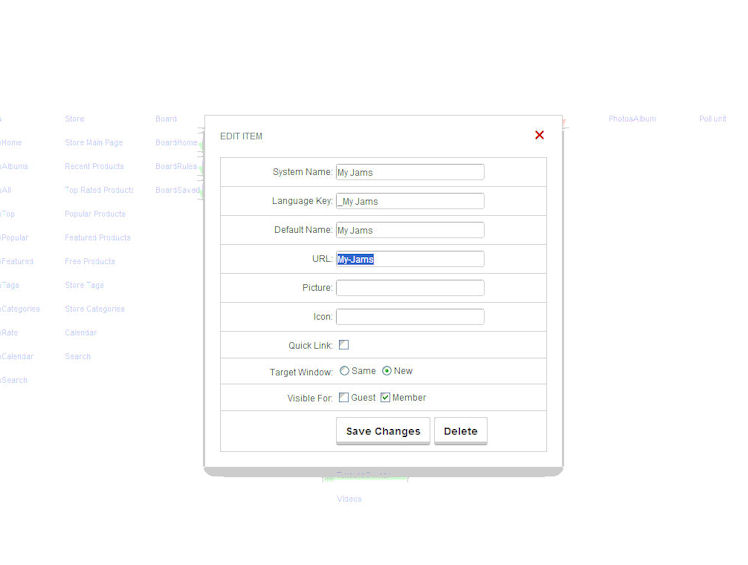Uncheck the Member visibility box
The height and width of the screenshot is (565, 748).
tap(385, 398)
